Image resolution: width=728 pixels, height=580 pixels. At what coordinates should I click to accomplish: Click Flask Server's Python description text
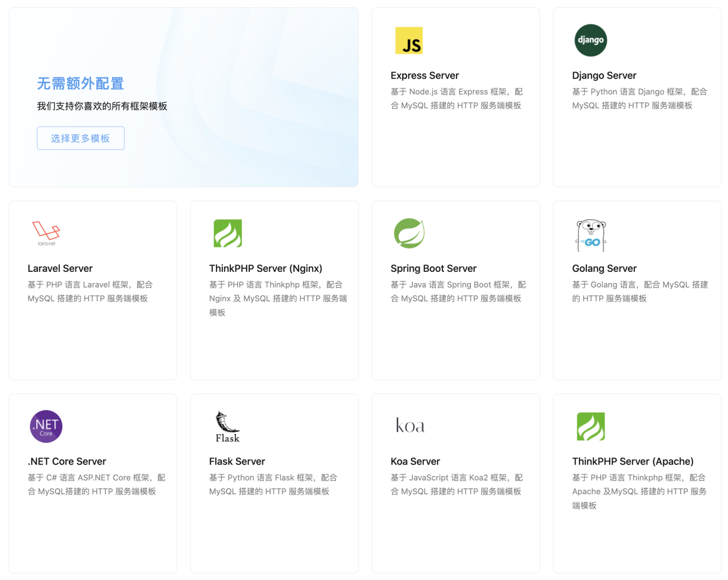[x=273, y=484]
